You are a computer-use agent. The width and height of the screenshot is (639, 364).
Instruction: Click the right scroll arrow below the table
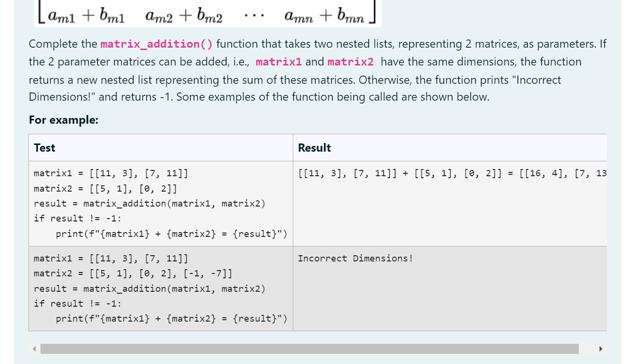point(601,348)
